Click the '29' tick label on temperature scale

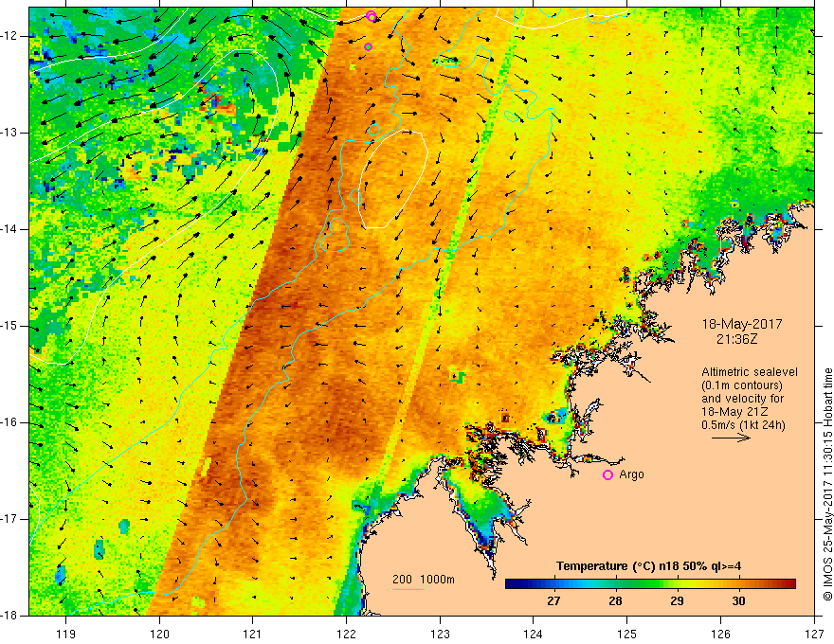tap(677, 601)
